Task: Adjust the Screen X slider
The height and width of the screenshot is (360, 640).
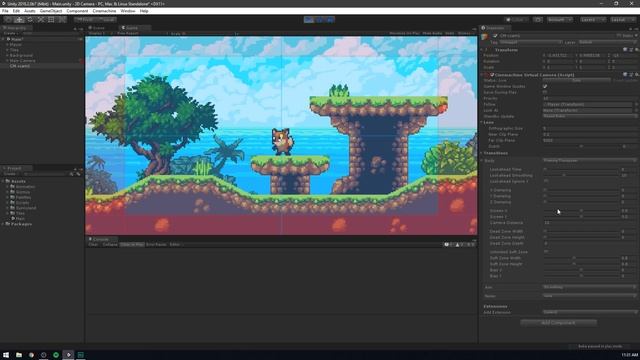Action: (581, 211)
